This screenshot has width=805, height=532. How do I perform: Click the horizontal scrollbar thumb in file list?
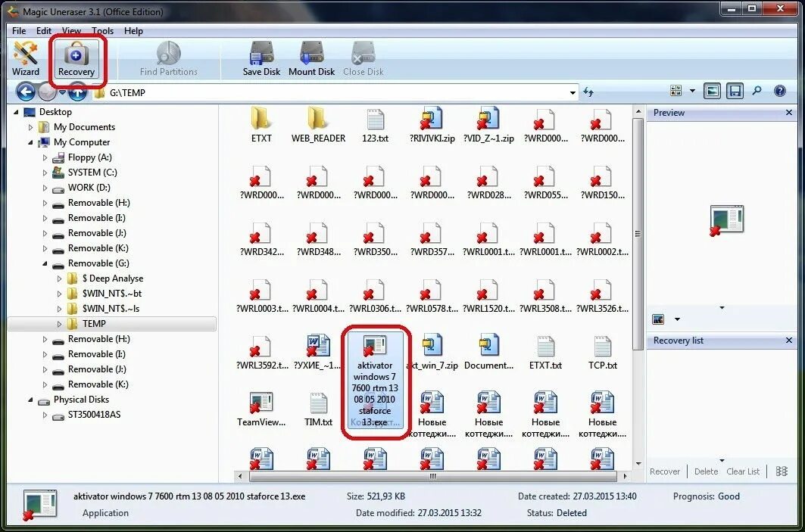tap(432, 476)
